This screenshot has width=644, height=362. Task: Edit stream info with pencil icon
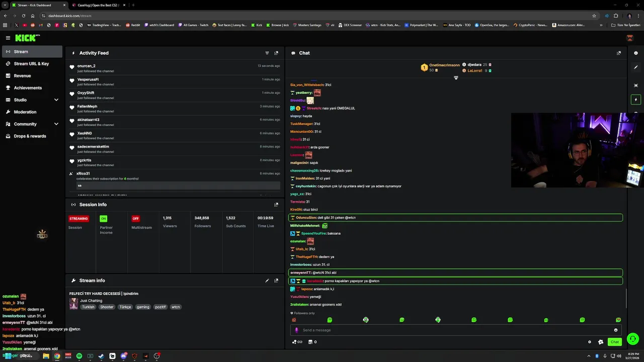267,281
